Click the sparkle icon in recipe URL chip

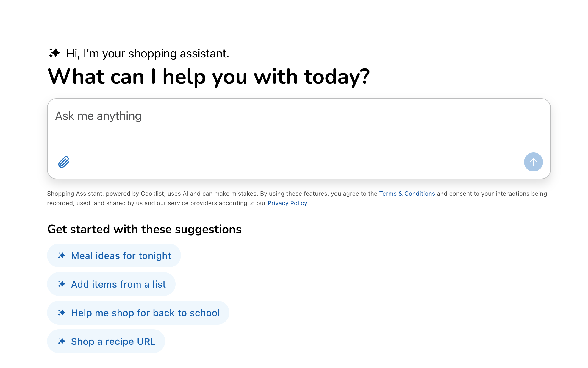click(62, 341)
